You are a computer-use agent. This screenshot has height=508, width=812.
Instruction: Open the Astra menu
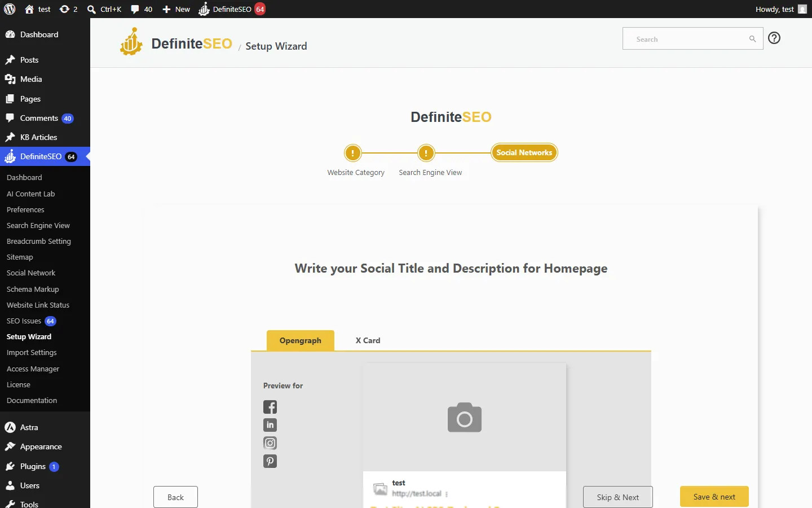(x=45, y=427)
